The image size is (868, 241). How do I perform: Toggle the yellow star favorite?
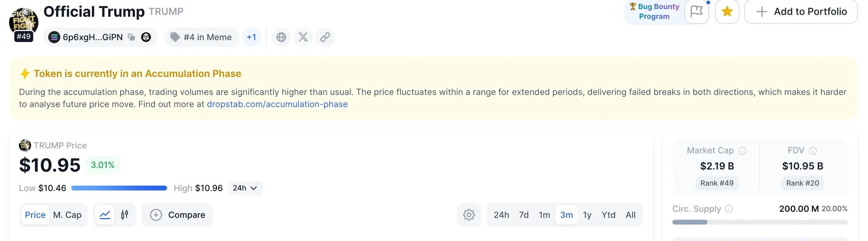727,12
